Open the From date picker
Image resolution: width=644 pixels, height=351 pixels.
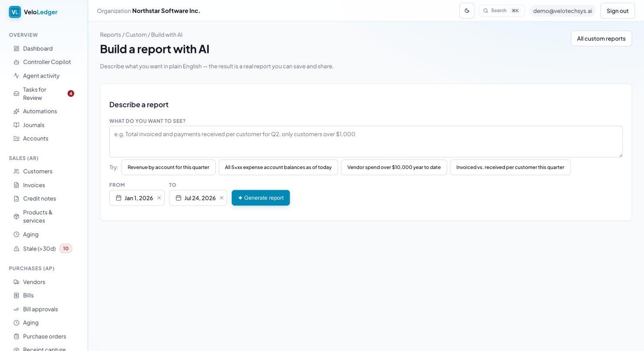(x=137, y=198)
